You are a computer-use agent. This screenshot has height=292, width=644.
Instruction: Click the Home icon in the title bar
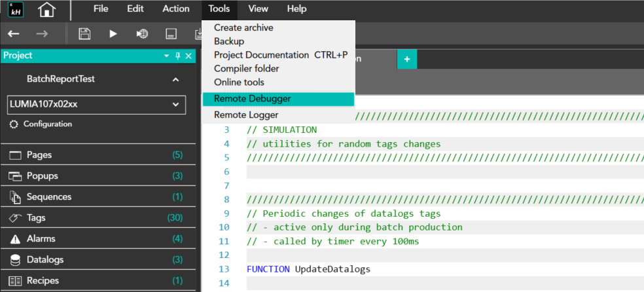pos(46,10)
